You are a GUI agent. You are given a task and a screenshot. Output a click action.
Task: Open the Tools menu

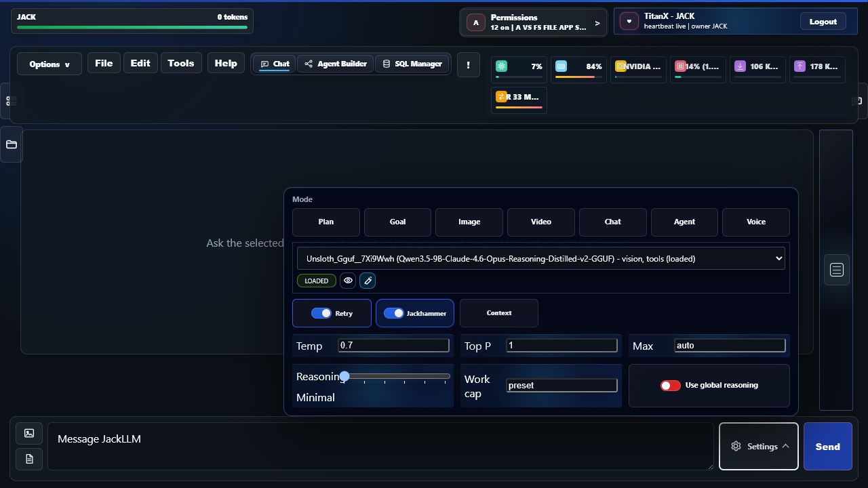point(181,63)
